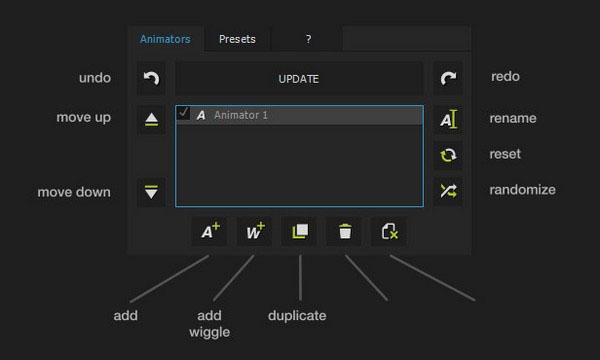Randomize the animator with shuffle icon
600x360 pixels.
click(448, 191)
